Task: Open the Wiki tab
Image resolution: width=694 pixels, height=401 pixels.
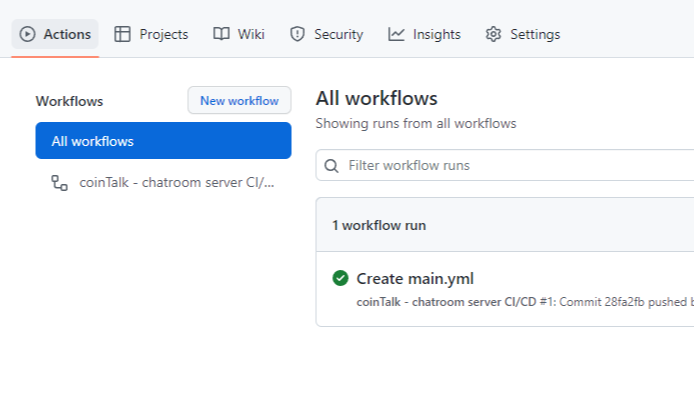Action: (x=239, y=34)
